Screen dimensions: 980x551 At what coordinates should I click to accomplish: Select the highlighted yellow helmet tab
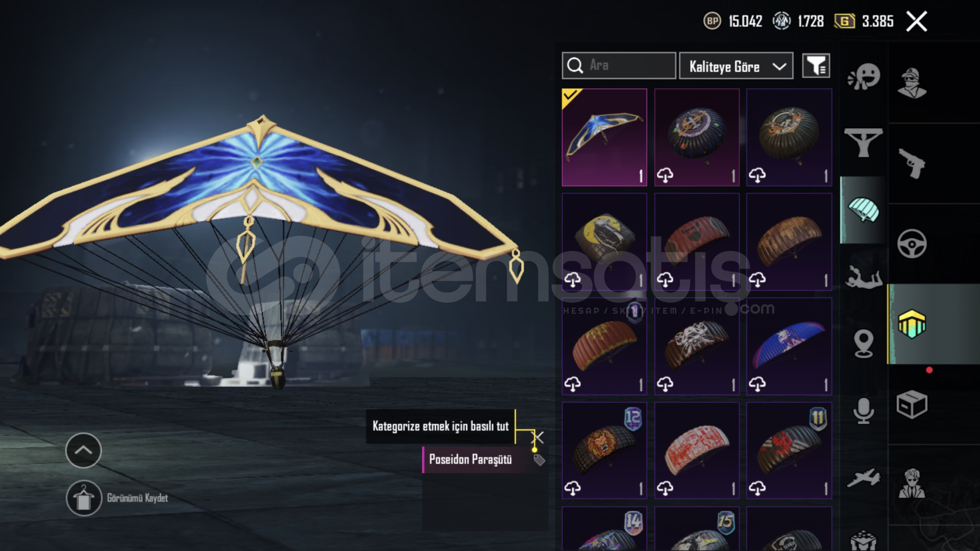(x=912, y=324)
